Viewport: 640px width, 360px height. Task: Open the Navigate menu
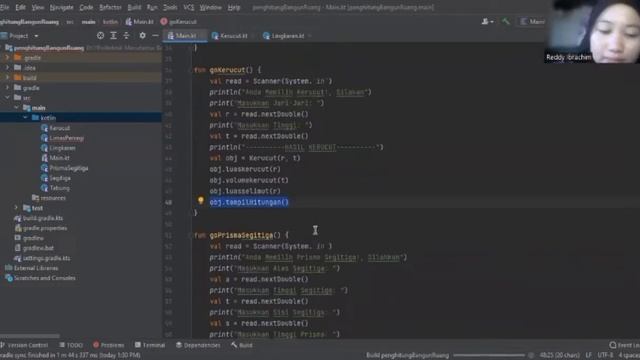point(62,7)
